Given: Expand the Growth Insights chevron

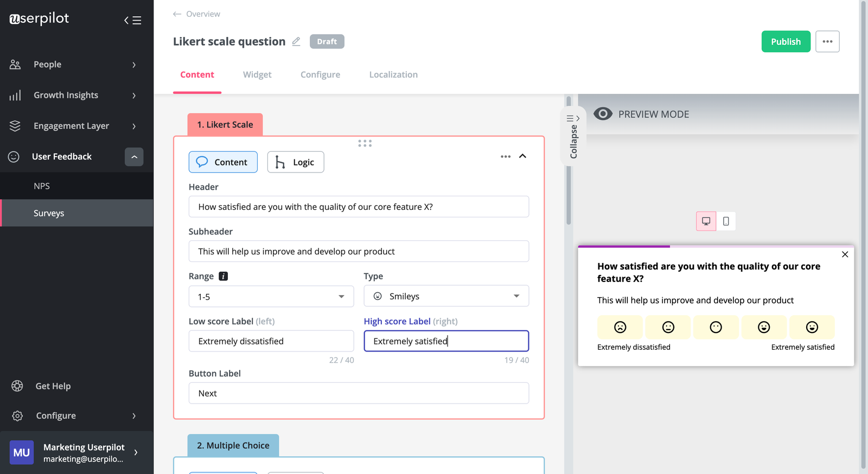Looking at the screenshot, I should tap(134, 95).
